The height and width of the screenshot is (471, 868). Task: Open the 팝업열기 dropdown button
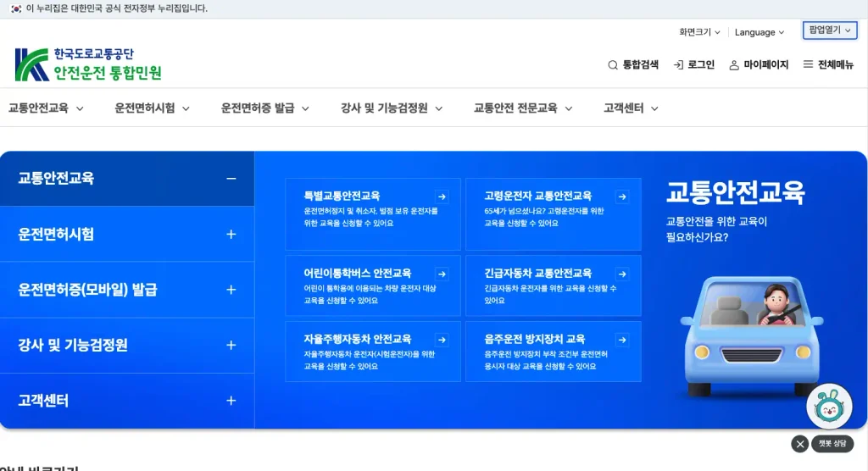830,30
